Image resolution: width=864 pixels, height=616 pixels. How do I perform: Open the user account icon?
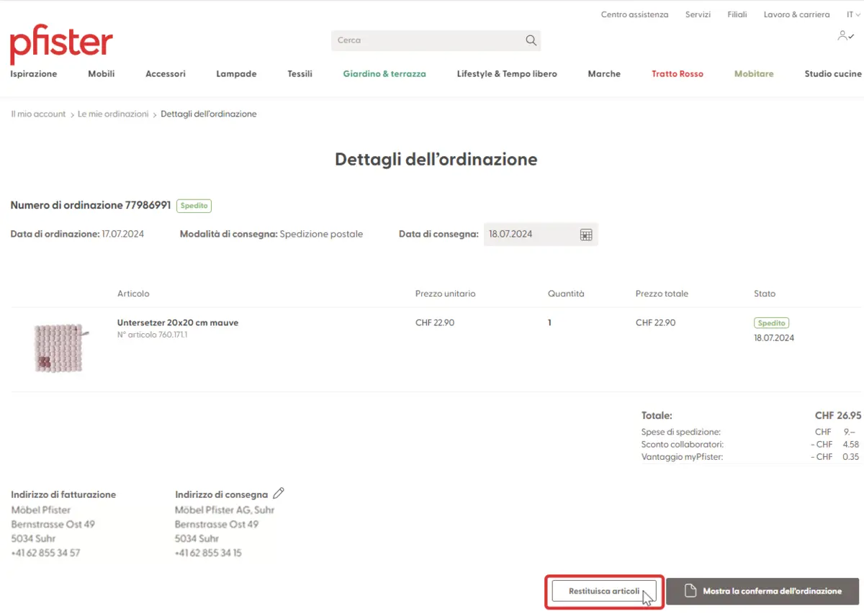coord(845,36)
